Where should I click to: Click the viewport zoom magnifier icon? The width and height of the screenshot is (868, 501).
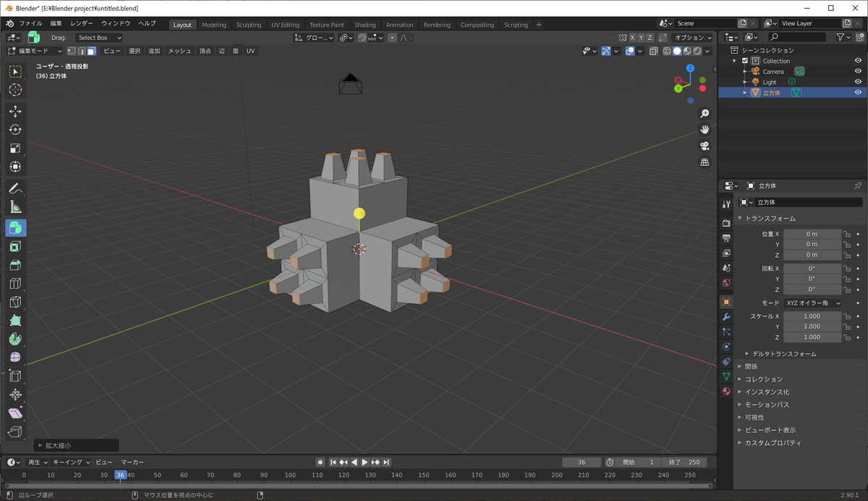tap(705, 114)
